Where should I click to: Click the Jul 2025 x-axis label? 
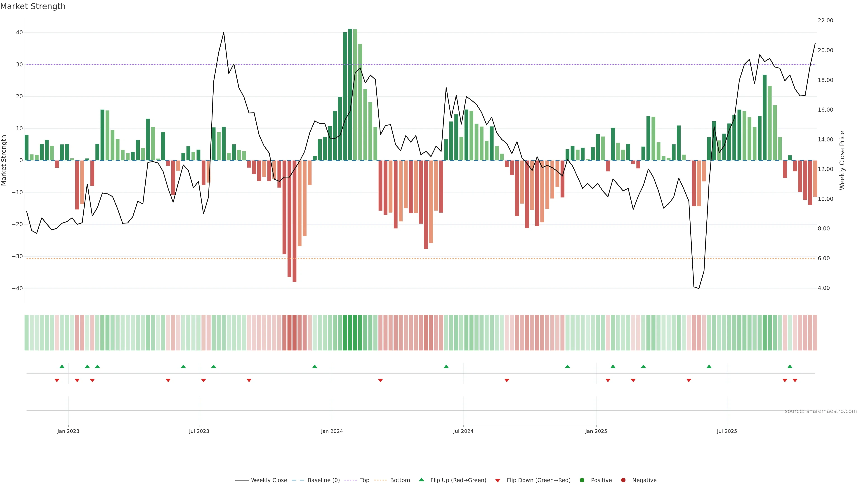tap(727, 431)
